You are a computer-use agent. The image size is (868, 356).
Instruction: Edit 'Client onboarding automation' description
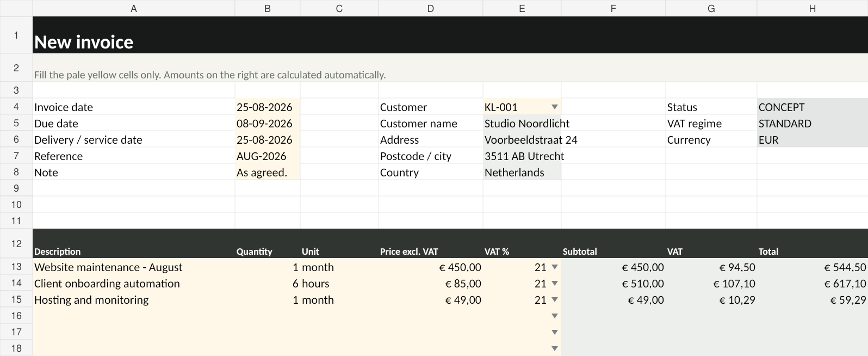[x=134, y=284]
